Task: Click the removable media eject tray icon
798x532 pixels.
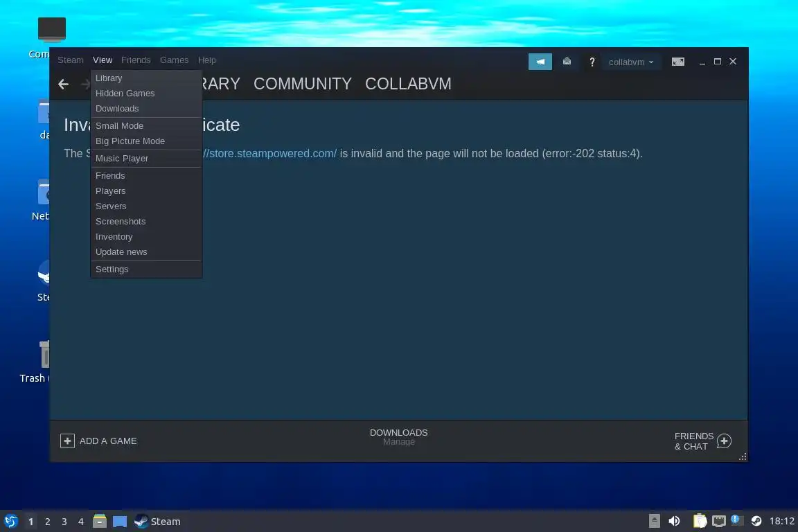Action: pyautogui.click(x=655, y=521)
